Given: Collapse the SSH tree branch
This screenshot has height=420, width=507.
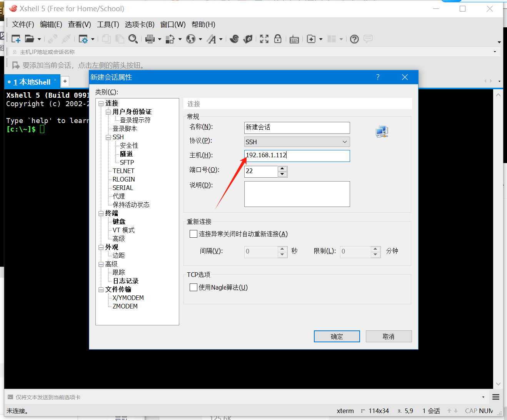Looking at the screenshot, I should point(108,137).
